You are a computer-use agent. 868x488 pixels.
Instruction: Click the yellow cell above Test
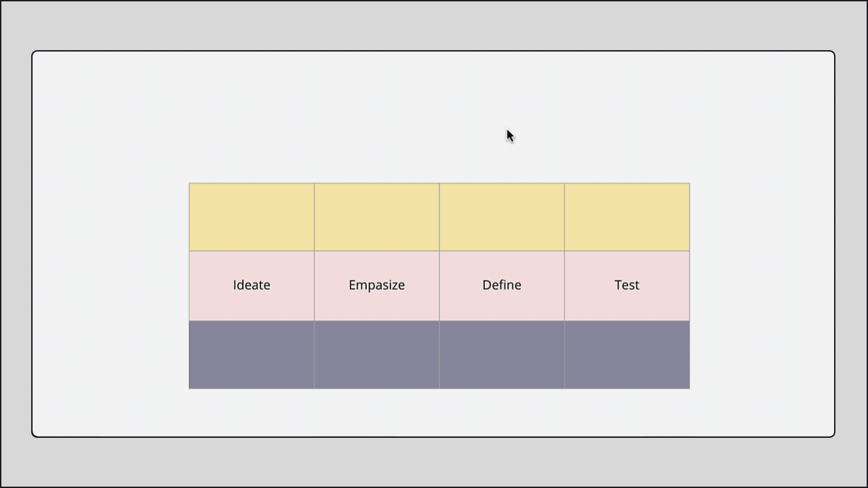(627, 217)
